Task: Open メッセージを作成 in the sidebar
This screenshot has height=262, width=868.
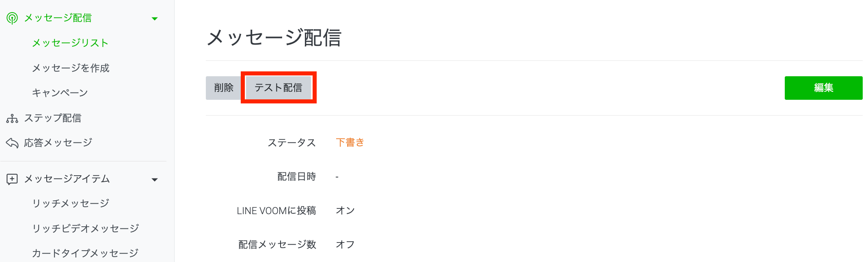Action: pyautogui.click(x=71, y=68)
